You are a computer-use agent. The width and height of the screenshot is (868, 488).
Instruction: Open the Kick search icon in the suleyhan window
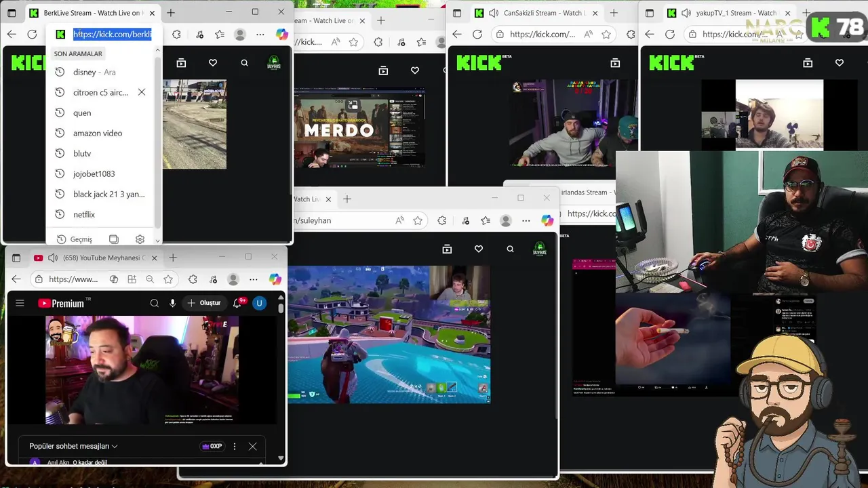coord(510,249)
